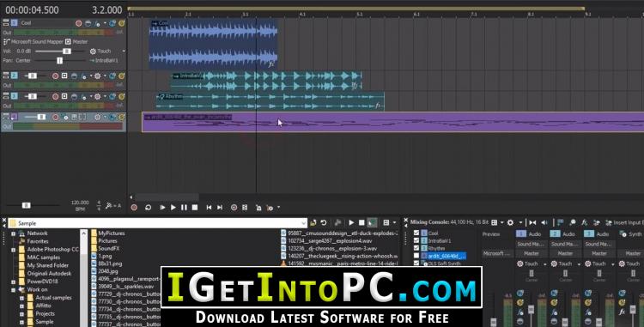Image resolution: width=644 pixels, height=327 pixels.
Task: Start preview in the Explorer toolbar
Action: pyautogui.click(x=351, y=223)
